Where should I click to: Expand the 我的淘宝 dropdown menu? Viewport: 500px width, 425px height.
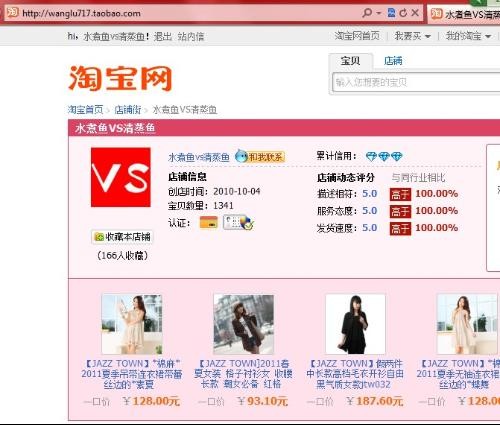pos(468,36)
